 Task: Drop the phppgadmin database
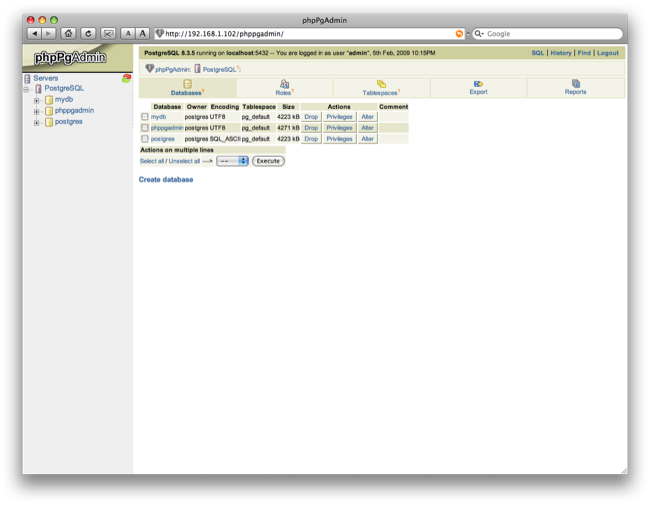[311, 128]
